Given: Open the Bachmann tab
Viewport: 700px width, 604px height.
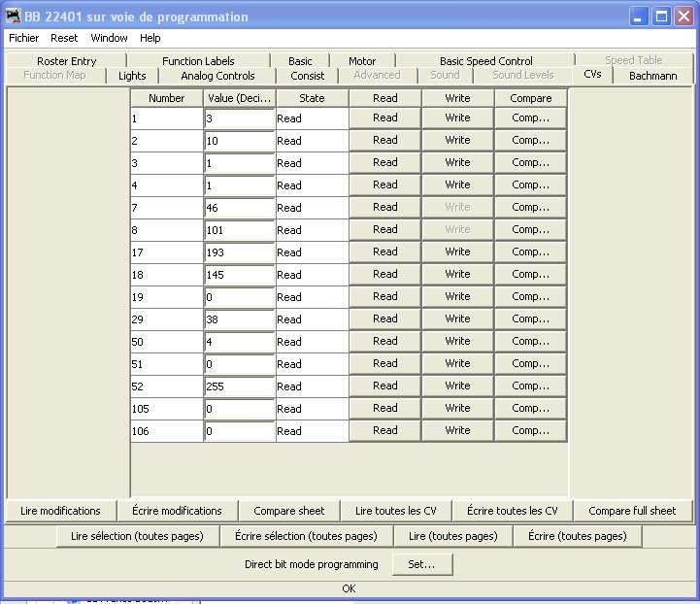Looking at the screenshot, I should pyautogui.click(x=652, y=76).
